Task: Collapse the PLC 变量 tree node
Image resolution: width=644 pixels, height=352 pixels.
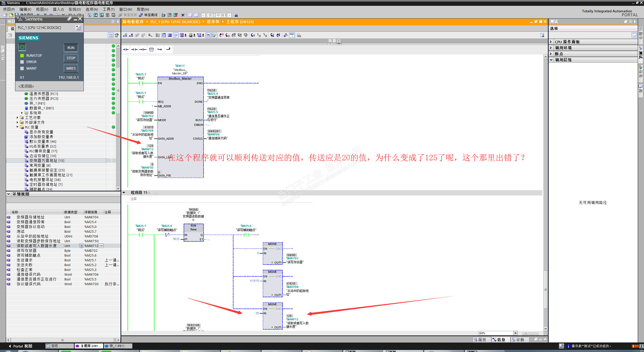Action: tap(17, 127)
